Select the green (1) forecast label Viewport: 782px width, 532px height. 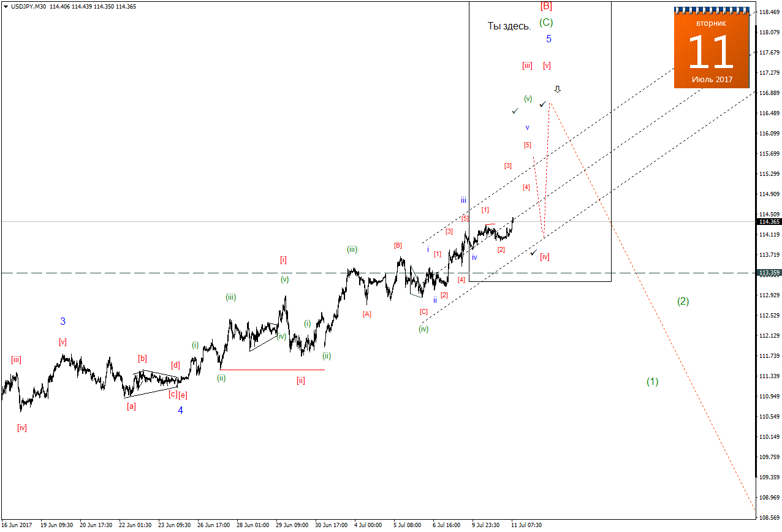(652, 381)
